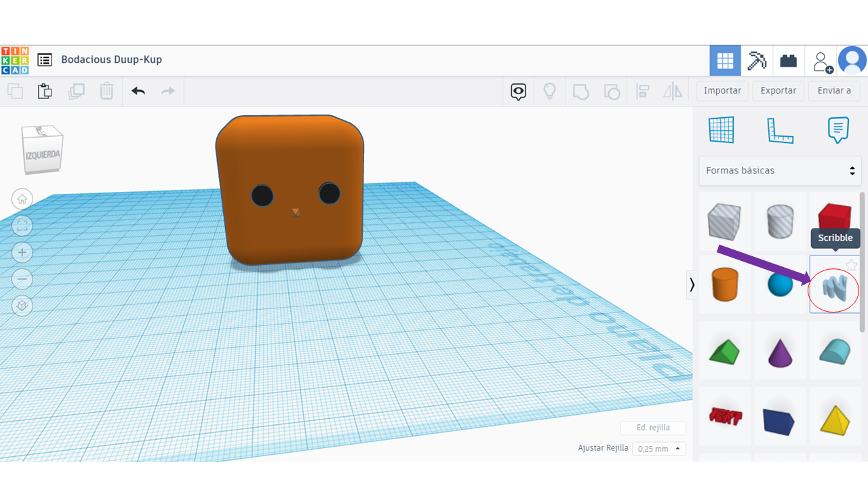Click the IZQUIERDA view cube
Viewport: 868px width, 488px height.
coord(42,151)
